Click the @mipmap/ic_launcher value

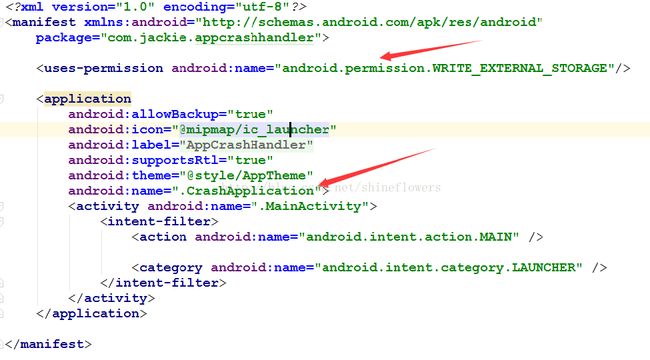254,129
